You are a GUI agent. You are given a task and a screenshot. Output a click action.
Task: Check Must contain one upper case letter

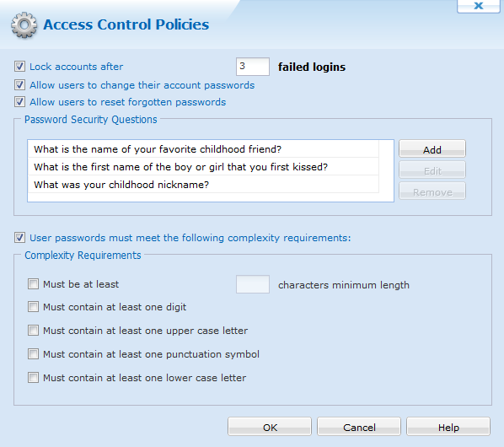click(33, 331)
